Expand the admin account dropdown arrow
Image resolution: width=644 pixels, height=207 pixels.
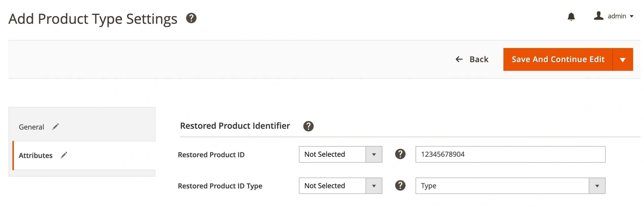click(x=631, y=16)
